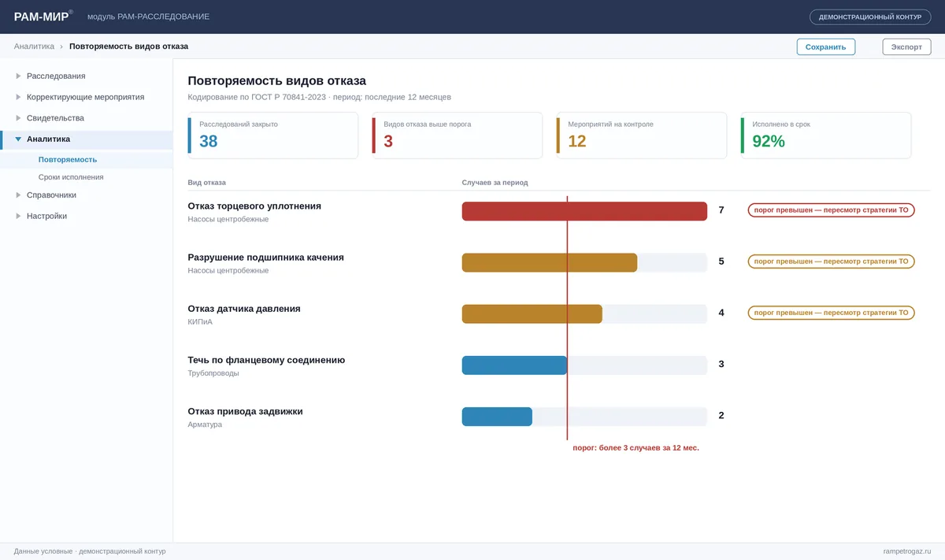Open the Исполнено в срок 92% card

(826, 135)
